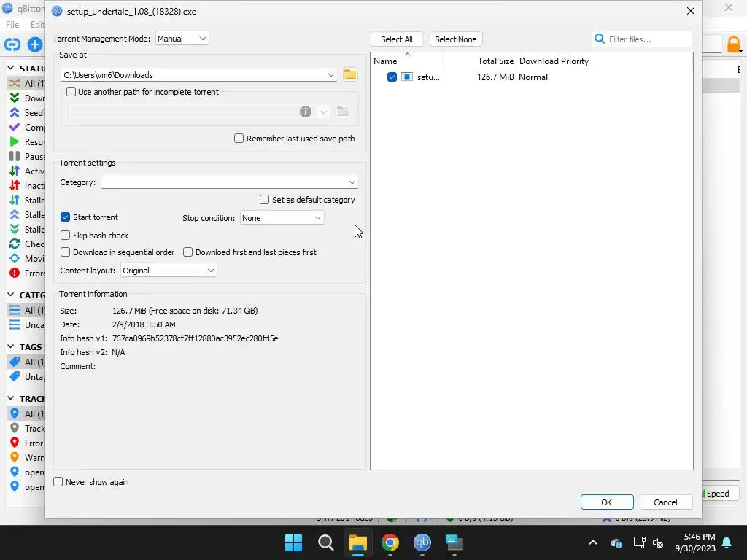Collapse the CATEGORIES sidebar section
The height and width of the screenshot is (560, 747).
[x=10, y=295]
